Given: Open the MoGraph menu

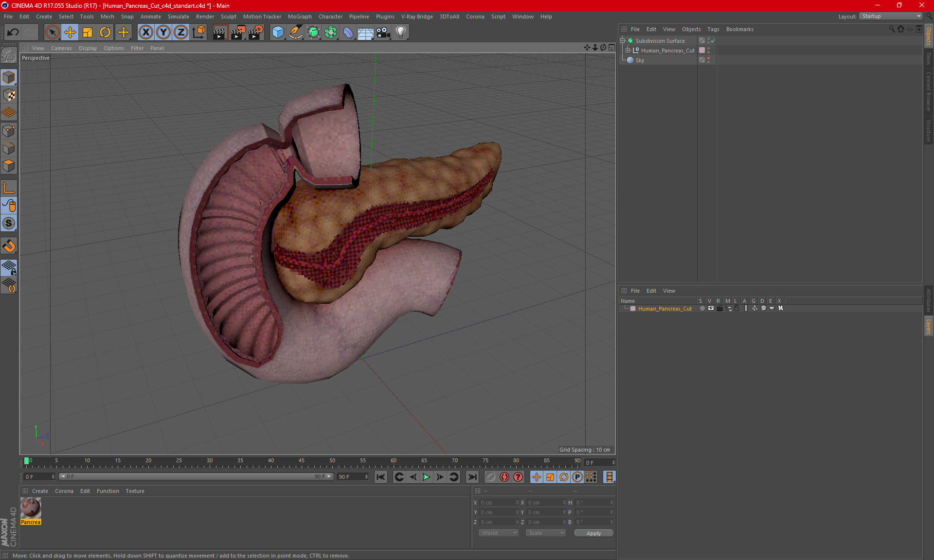Looking at the screenshot, I should [x=300, y=17].
